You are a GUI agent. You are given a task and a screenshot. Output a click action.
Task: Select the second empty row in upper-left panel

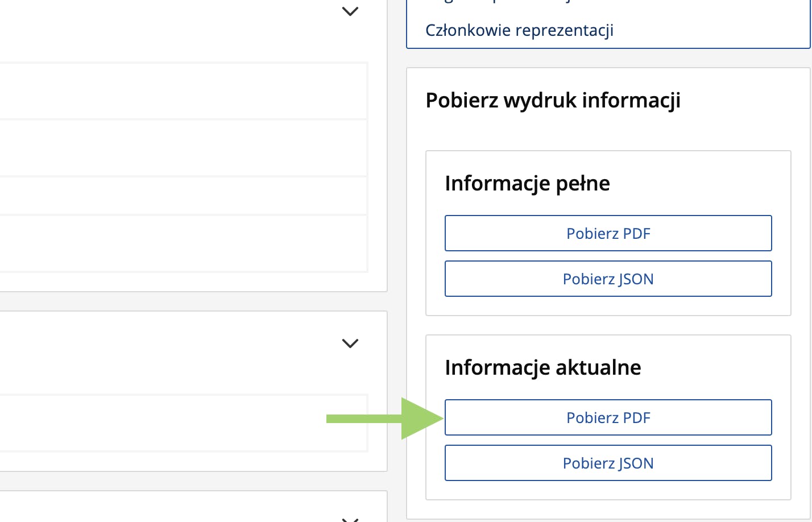(182, 148)
